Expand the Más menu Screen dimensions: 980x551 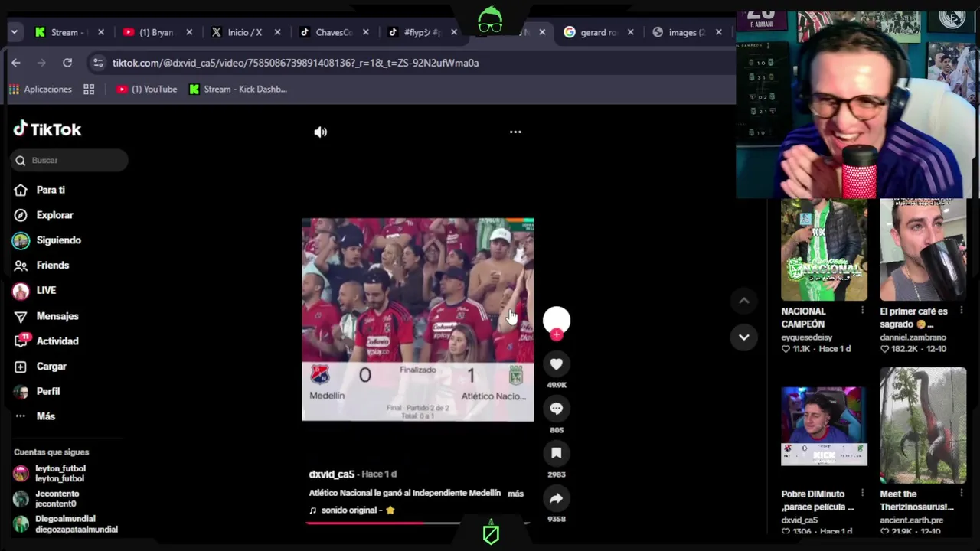click(45, 416)
